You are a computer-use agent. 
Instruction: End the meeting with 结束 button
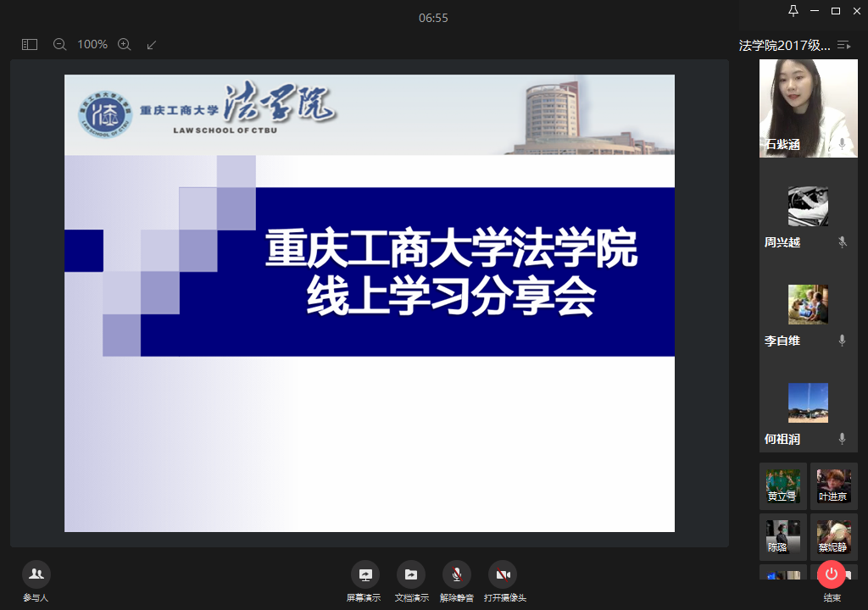tap(832, 574)
